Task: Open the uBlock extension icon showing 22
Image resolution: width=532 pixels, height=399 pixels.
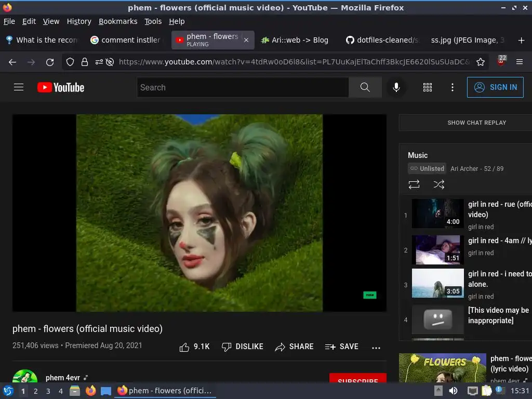Action: click(x=501, y=61)
